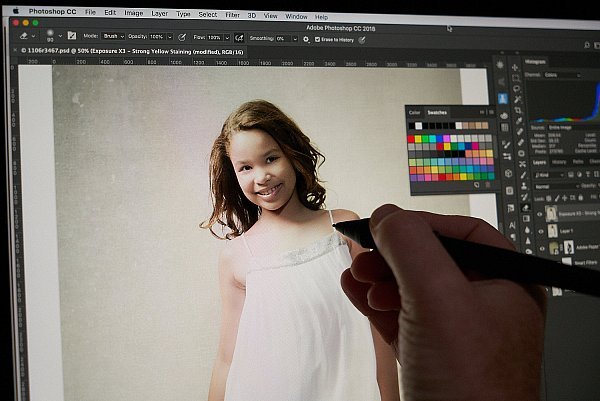Select the Eyedropper tool
Viewport: 600px width, 401px height.
[519, 121]
